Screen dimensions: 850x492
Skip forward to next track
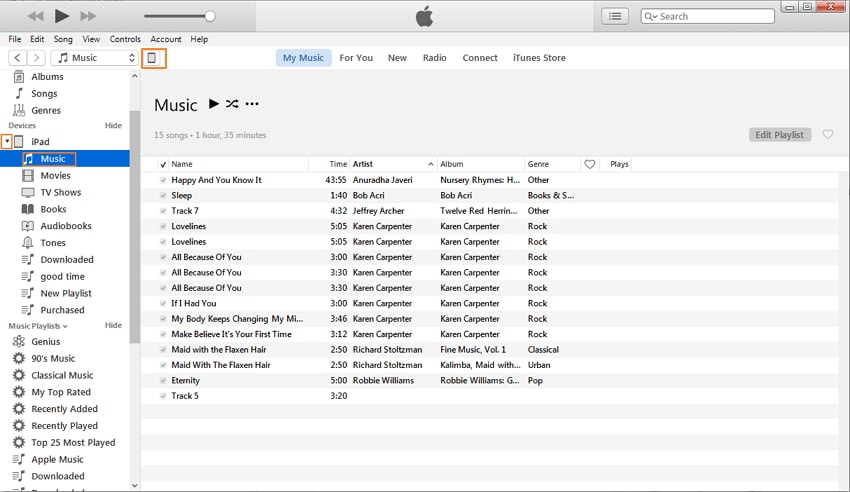[x=88, y=16]
